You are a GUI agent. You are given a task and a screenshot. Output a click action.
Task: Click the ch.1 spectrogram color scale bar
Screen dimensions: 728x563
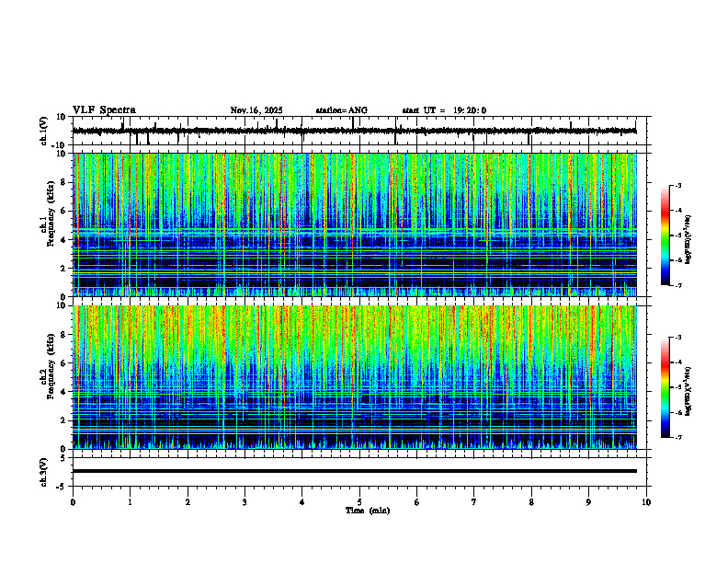coord(665,236)
